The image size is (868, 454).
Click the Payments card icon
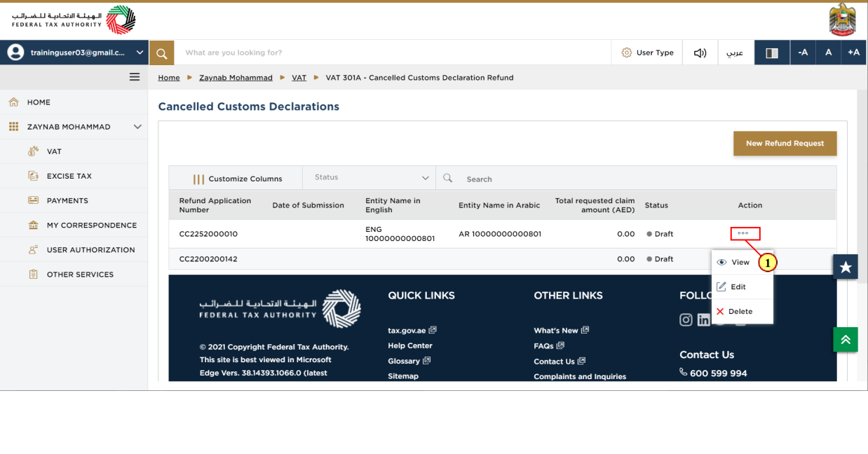tap(33, 200)
